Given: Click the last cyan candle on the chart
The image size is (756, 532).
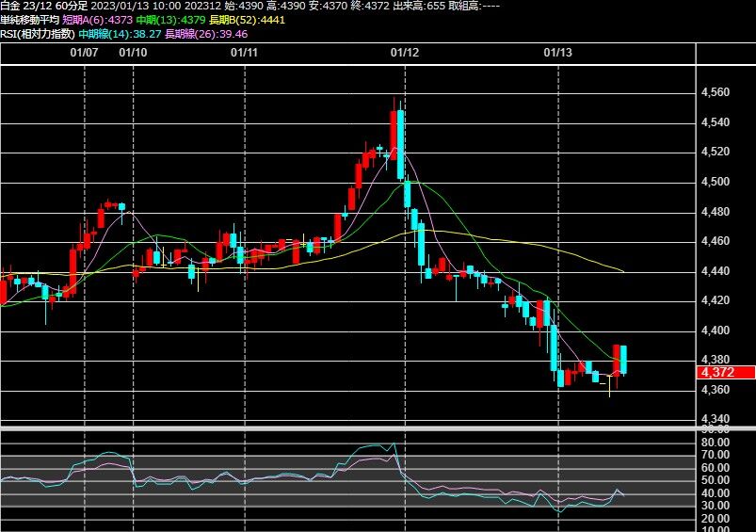Looking at the screenshot, I should tap(623, 360).
